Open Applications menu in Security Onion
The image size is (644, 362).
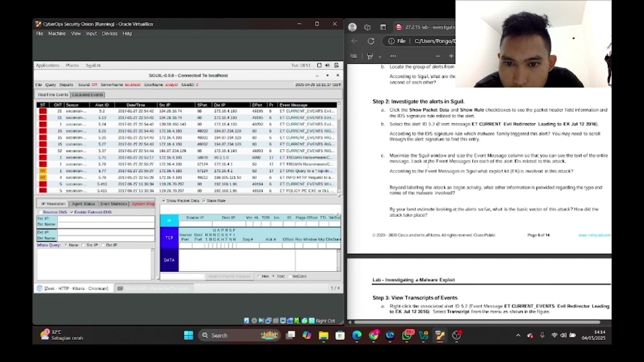(x=47, y=65)
